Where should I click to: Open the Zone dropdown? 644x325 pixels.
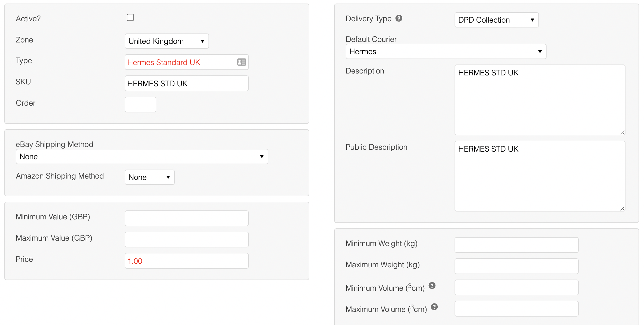click(x=167, y=41)
